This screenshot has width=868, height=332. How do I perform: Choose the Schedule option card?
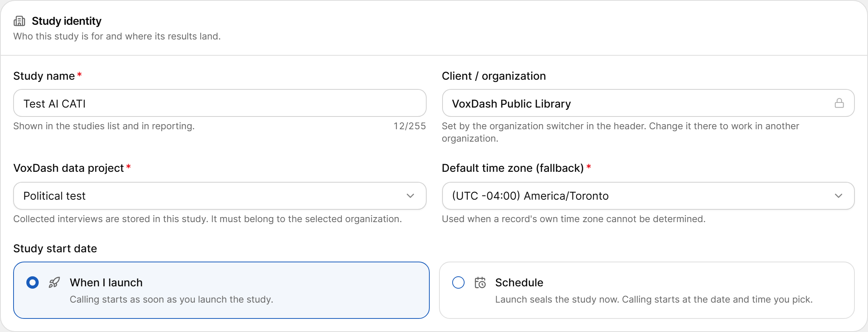(x=647, y=290)
